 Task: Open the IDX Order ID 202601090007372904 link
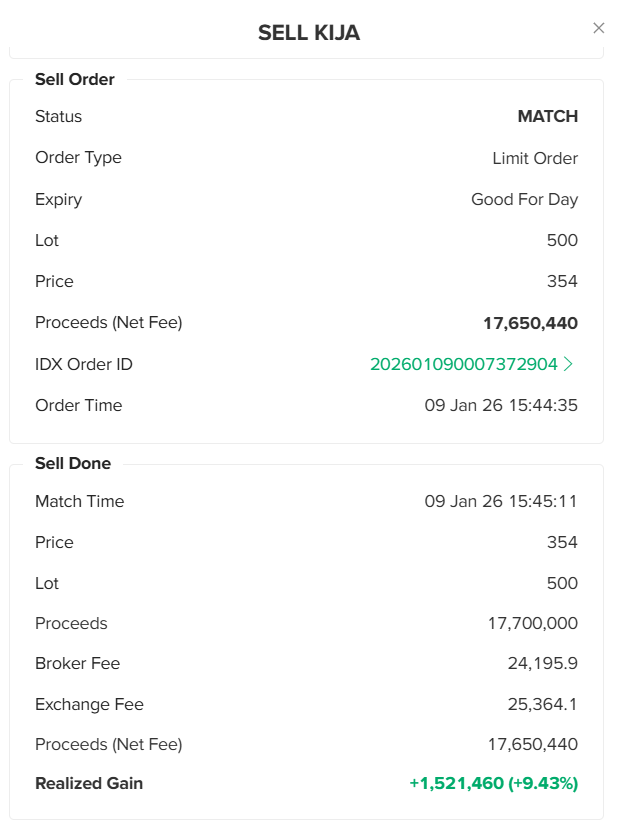pos(463,364)
